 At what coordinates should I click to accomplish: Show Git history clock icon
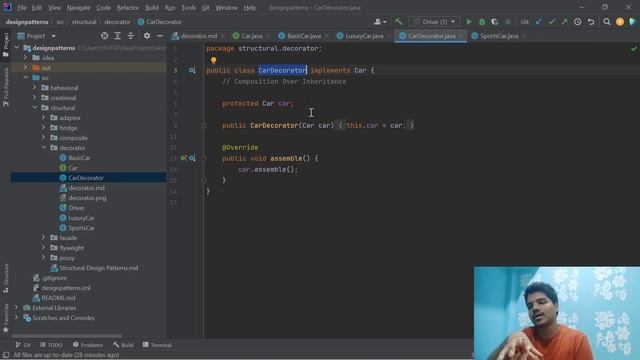click(x=578, y=22)
